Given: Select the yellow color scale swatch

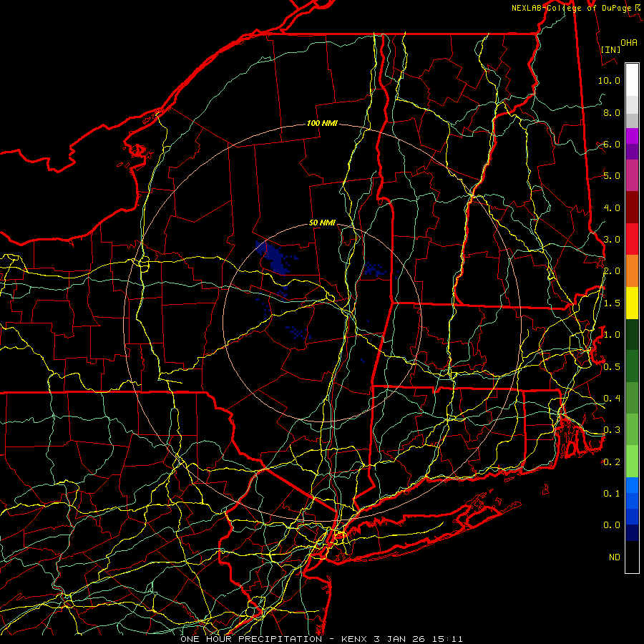Looking at the screenshot, I should (x=632, y=303).
